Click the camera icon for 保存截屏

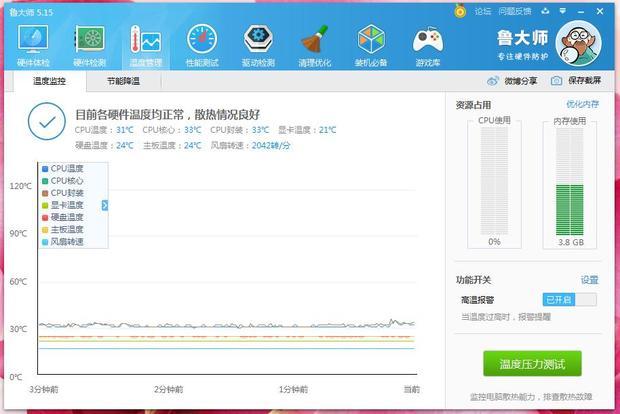[556, 81]
